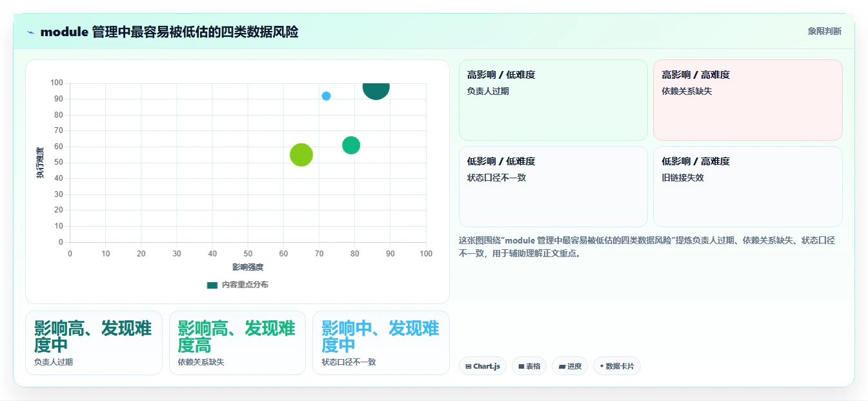This screenshot has height=401, width=868.
Task: Toggle the 内容重点分布 legend color box
Action: point(212,285)
